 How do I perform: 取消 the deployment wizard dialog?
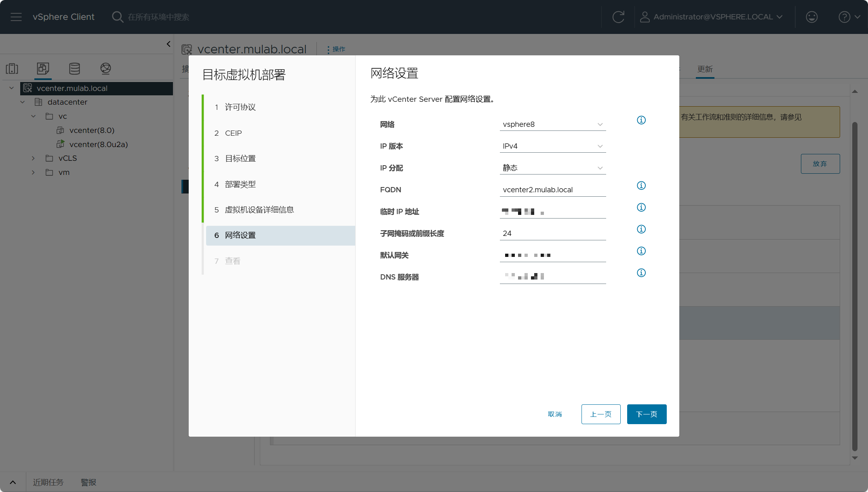click(555, 414)
